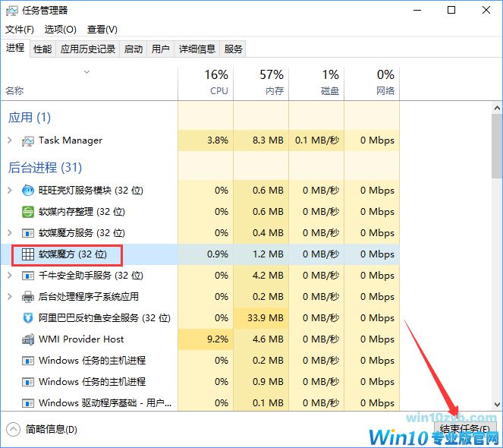The width and height of the screenshot is (503, 448).
Task: Switch to the 服务 tab
Action: [x=233, y=49]
